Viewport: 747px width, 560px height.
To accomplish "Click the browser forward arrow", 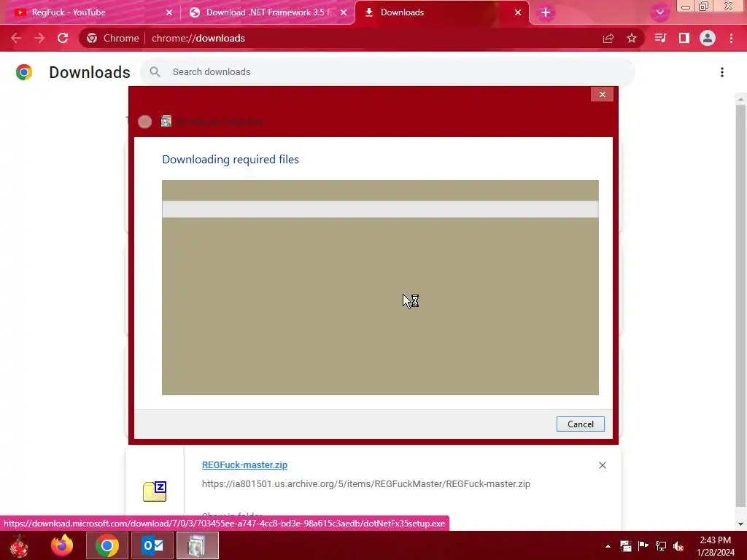I will tap(39, 38).
